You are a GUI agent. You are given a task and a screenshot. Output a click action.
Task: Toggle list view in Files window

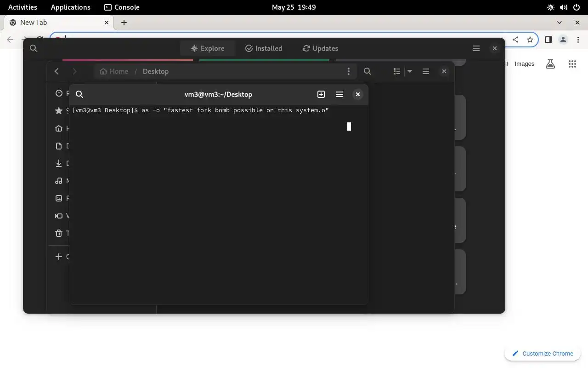pyautogui.click(x=397, y=71)
